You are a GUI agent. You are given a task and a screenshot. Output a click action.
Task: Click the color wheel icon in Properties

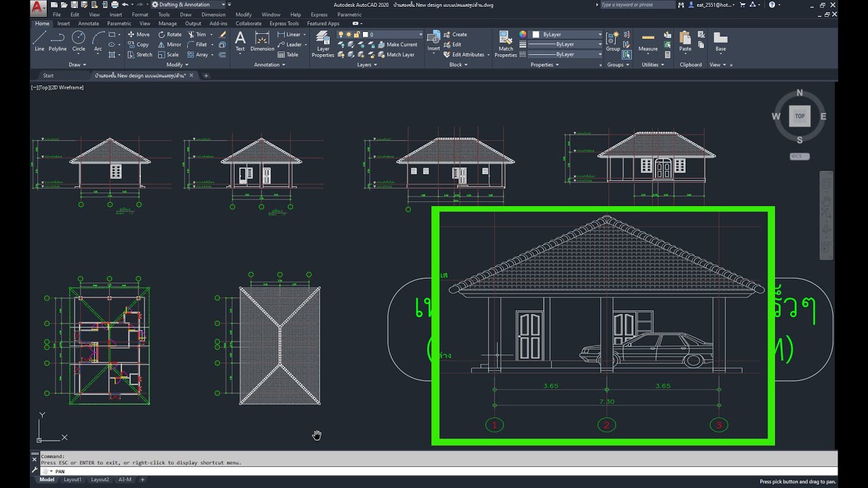pyautogui.click(x=523, y=35)
